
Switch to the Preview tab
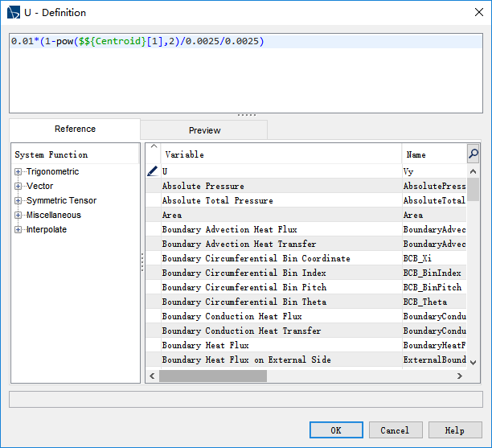point(204,130)
